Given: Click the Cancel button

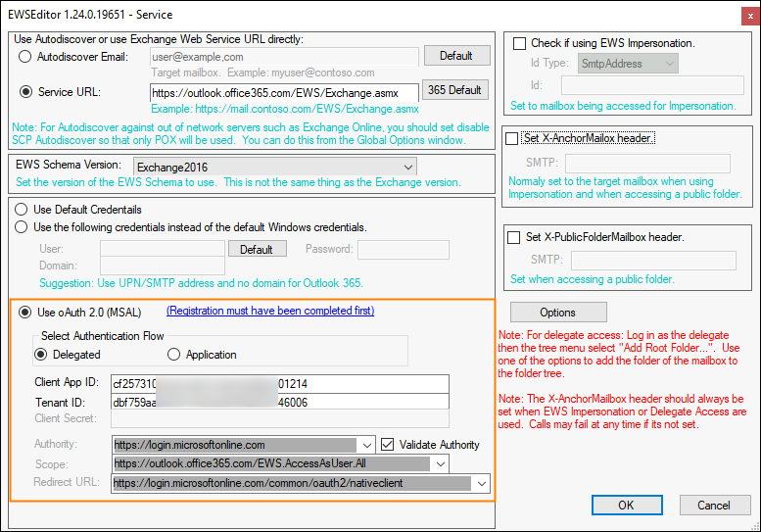Looking at the screenshot, I should 714,506.
